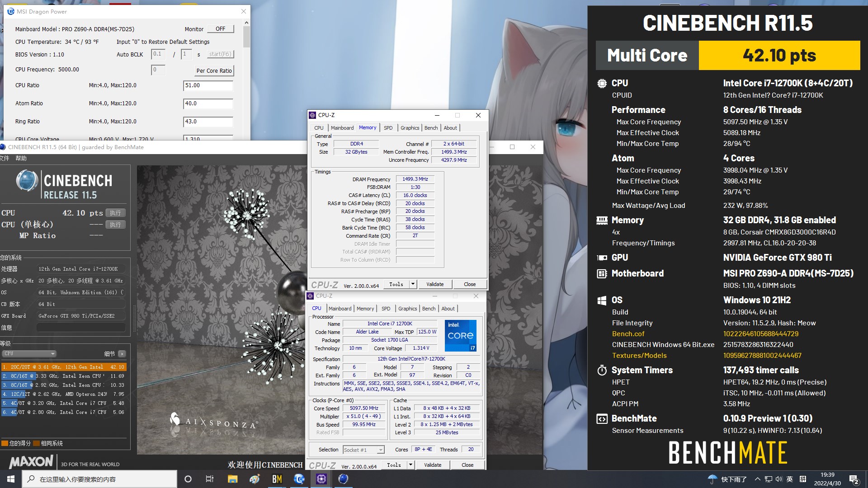The image size is (868, 488).
Task: Expand the 细节 details arrow
Action: click(x=122, y=354)
